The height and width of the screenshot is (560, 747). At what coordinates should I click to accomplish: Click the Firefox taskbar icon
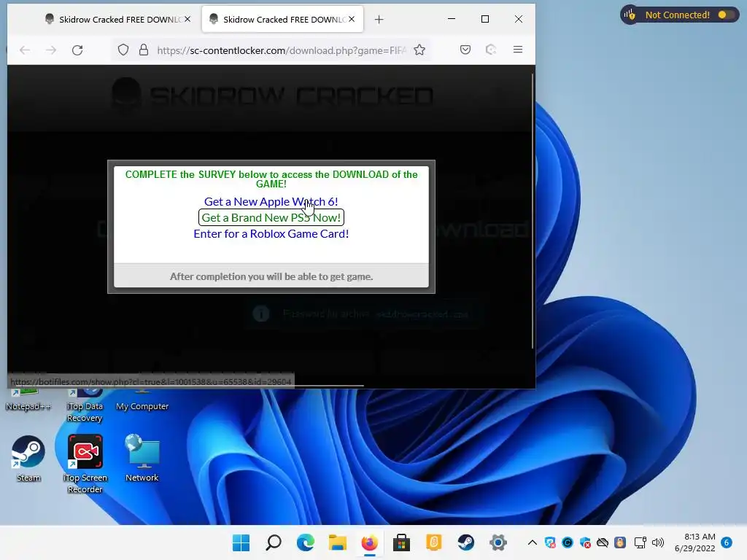pos(369,542)
